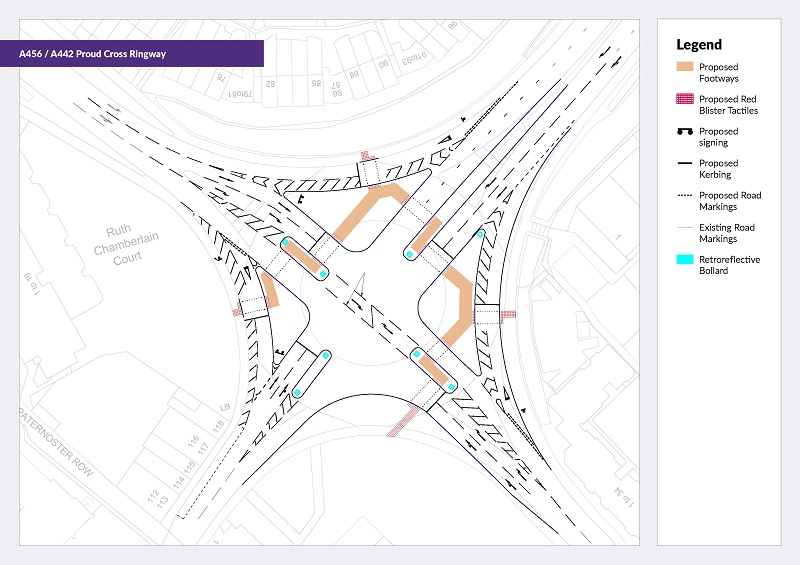Click the A456 / A442 Proud Cross Ringway title banner
Viewport: 800px width, 565px height.
point(141,53)
